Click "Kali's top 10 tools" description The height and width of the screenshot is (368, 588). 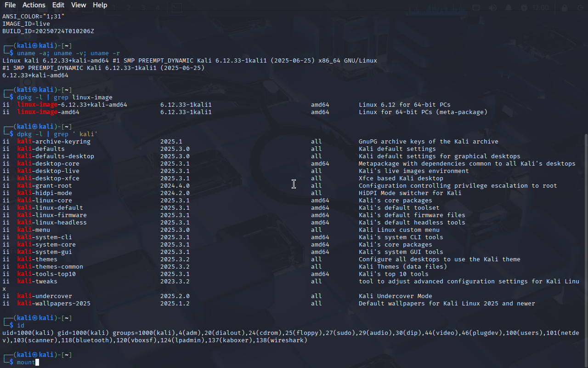click(x=394, y=274)
